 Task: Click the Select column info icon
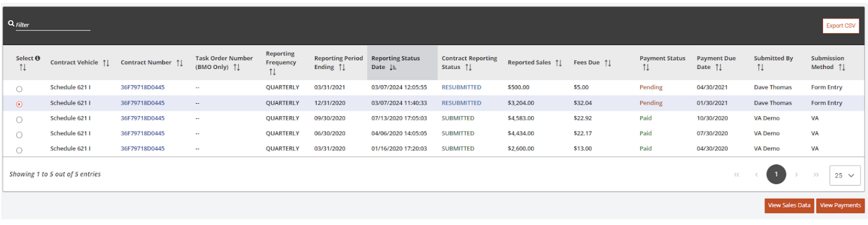coord(38,58)
